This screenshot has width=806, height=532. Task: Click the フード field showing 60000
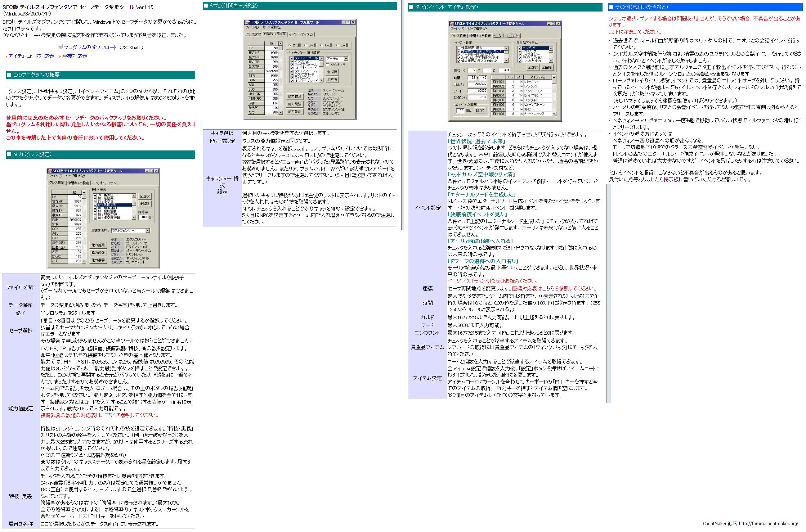pyautogui.click(x=477, y=91)
